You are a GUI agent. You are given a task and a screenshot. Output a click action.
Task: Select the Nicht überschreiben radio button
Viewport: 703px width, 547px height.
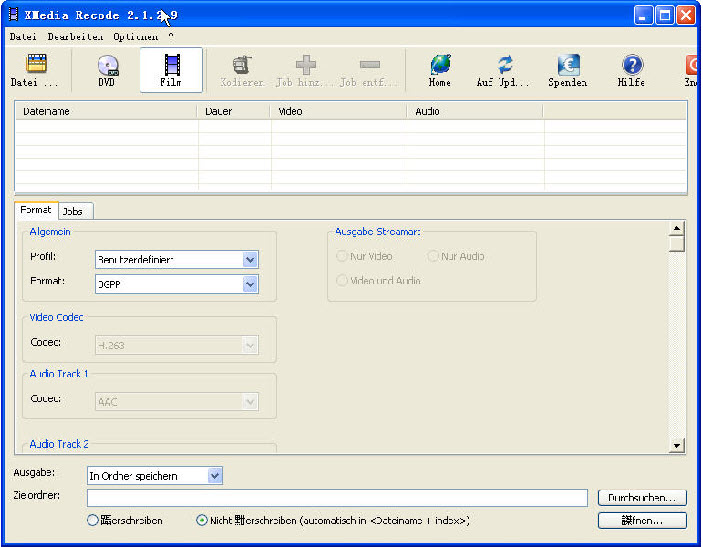(x=202, y=520)
